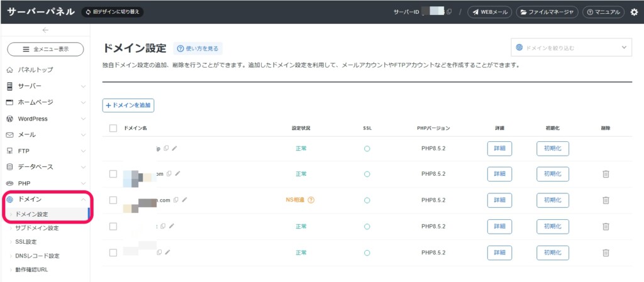Copy the .jp domain name
Screen dimensions: 644x282
[166, 148]
